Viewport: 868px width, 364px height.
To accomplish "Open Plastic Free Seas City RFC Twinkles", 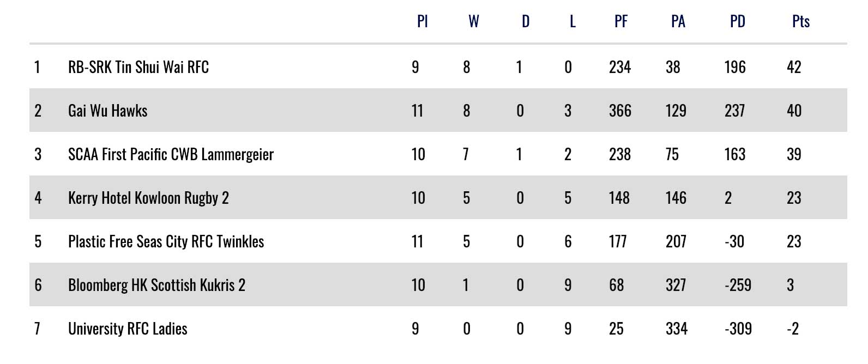I will 166,241.
